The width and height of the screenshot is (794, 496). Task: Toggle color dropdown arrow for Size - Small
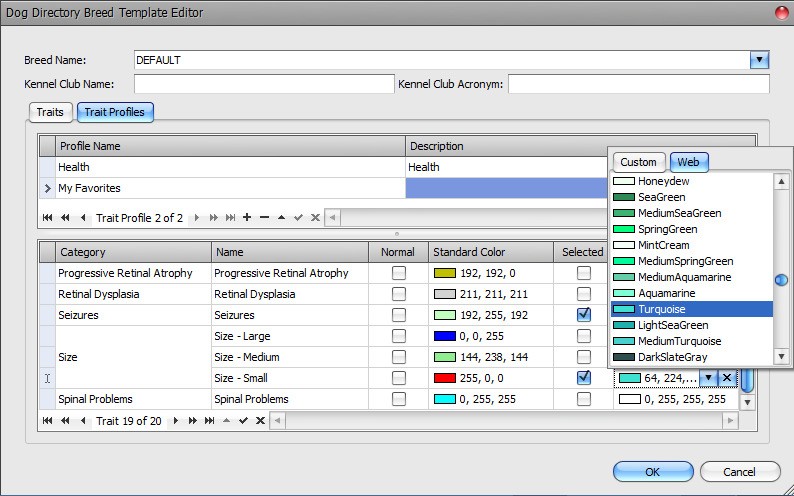coord(709,378)
